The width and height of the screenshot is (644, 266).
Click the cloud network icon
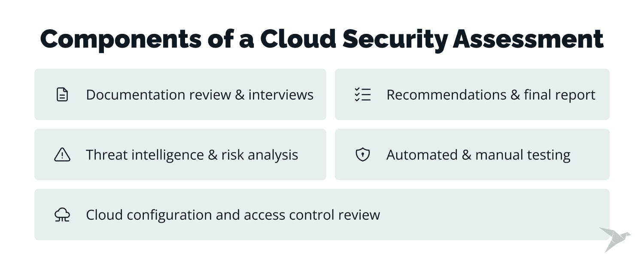click(62, 215)
